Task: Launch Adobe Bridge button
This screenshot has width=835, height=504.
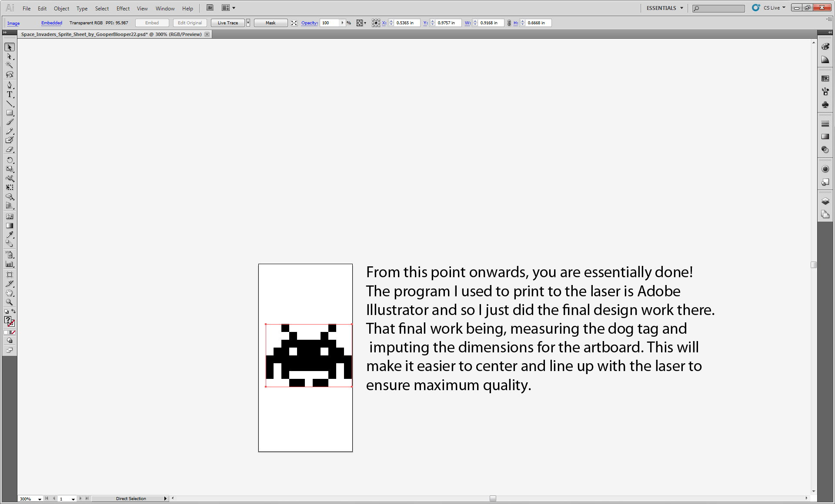Action: [210, 8]
